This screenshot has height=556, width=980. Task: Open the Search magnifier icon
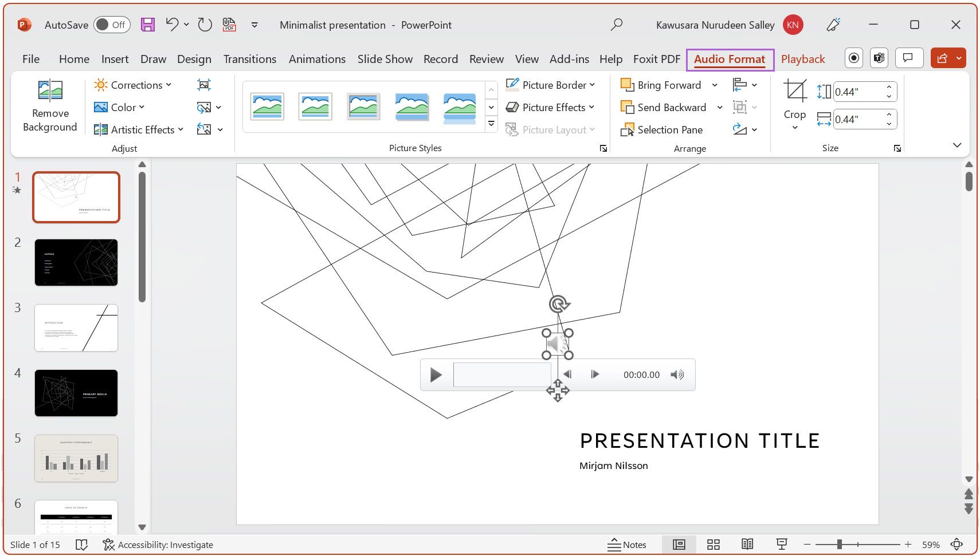click(617, 25)
